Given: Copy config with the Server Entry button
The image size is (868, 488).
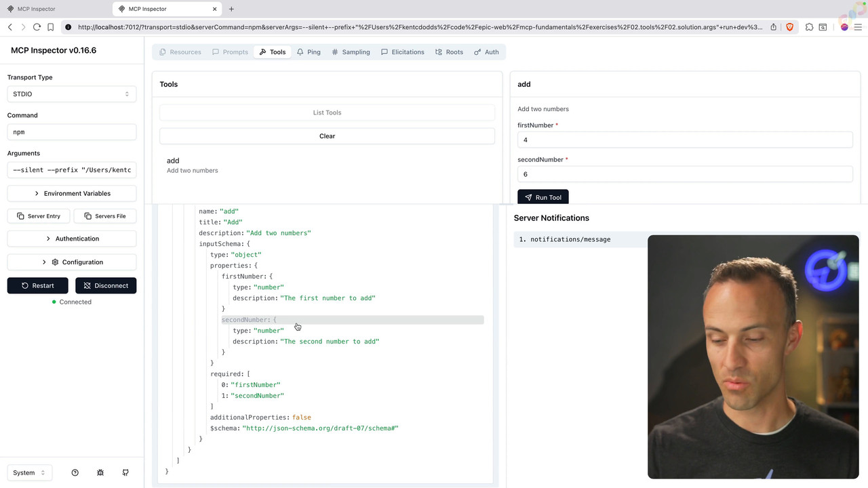Looking at the screenshot, I should coord(39,216).
